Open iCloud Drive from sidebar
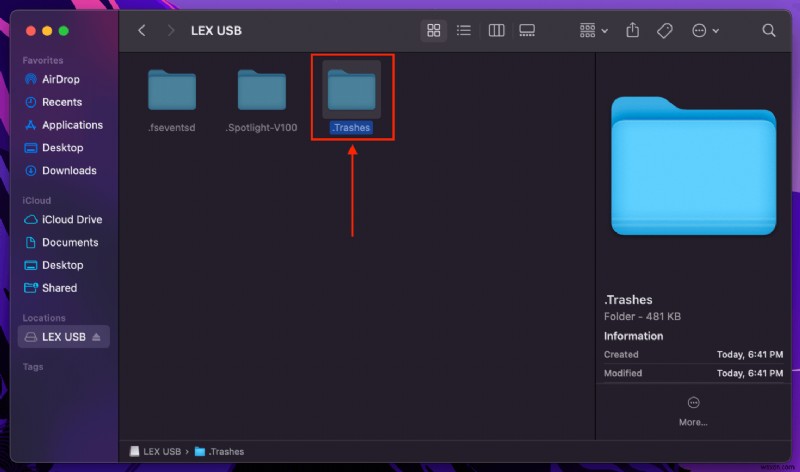 (71, 219)
